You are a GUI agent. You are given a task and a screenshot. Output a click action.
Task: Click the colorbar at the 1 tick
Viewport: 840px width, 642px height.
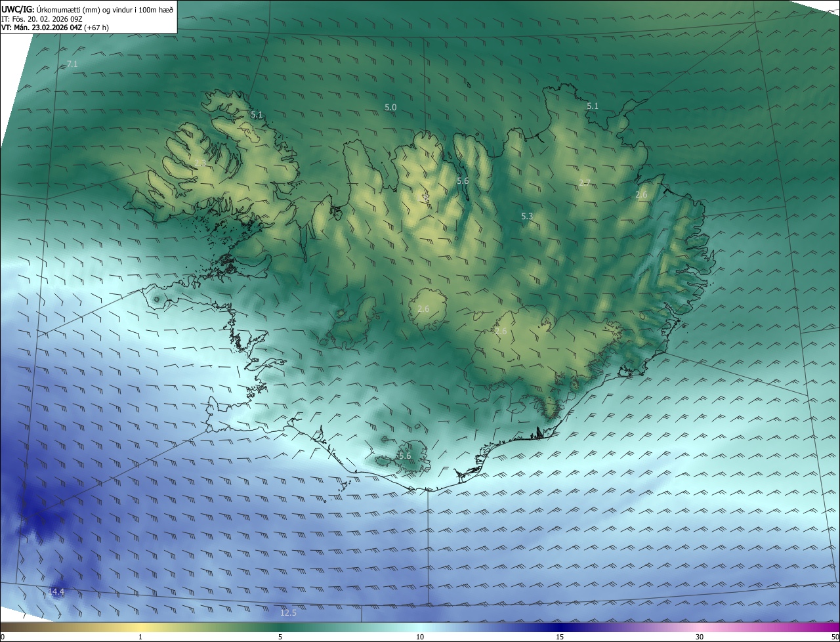[x=140, y=628]
